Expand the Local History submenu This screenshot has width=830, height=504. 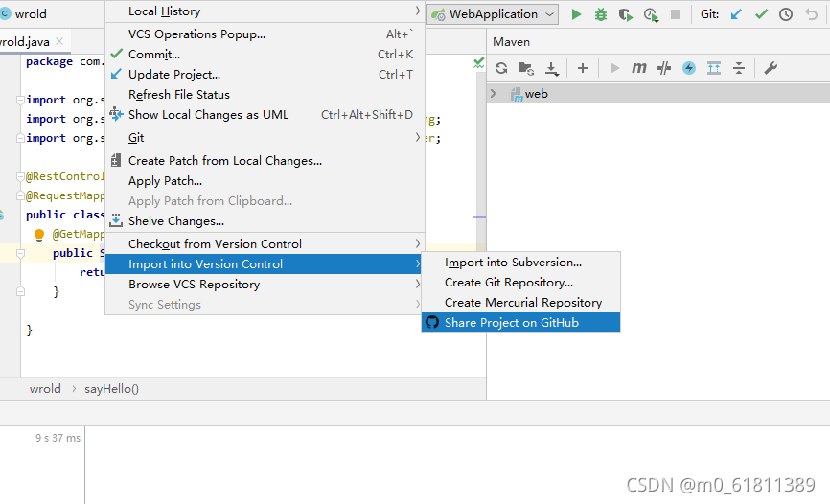pyautogui.click(x=265, y=11)
